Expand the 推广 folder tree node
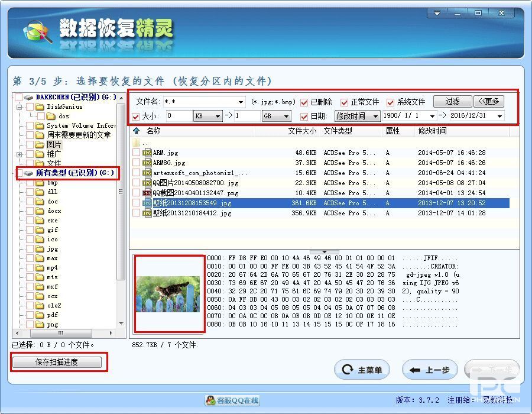This screenshot has width=532, height=414. point(20,154)
